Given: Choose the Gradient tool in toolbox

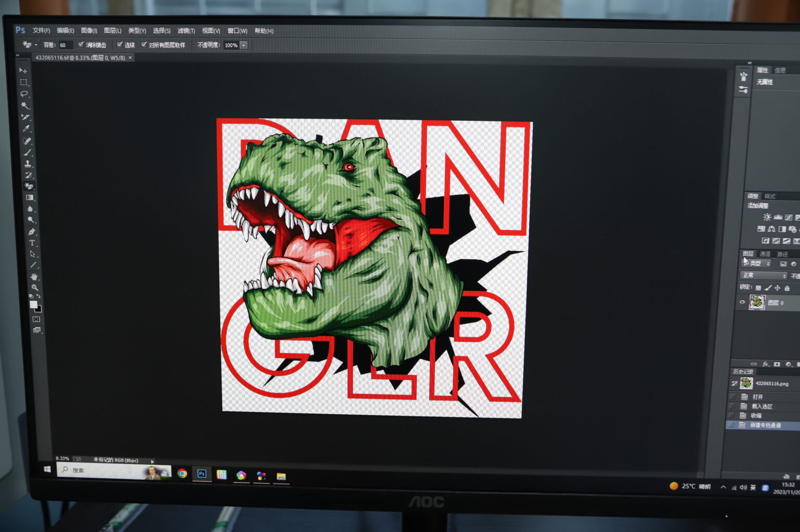Looking at the screenshot, I should click(x=30, y=197).
